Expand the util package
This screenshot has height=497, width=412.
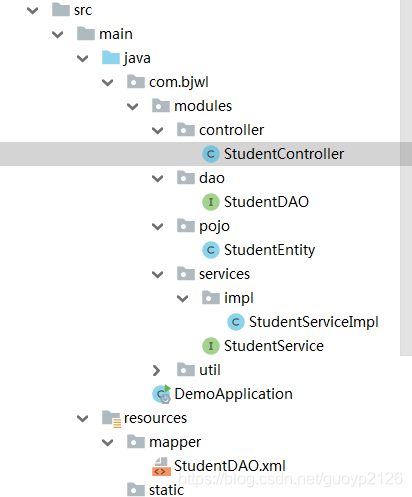tap(156, 370)
